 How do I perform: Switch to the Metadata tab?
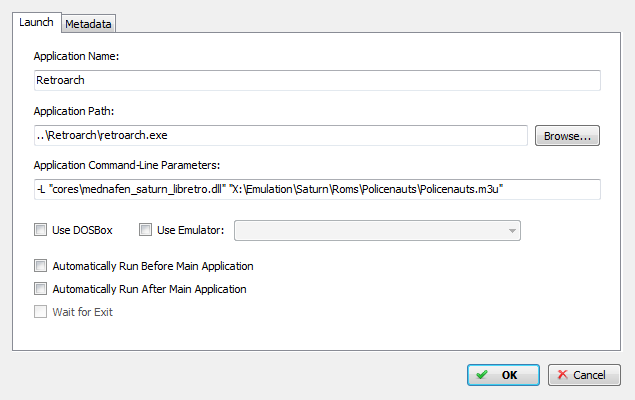click(88, 23)
